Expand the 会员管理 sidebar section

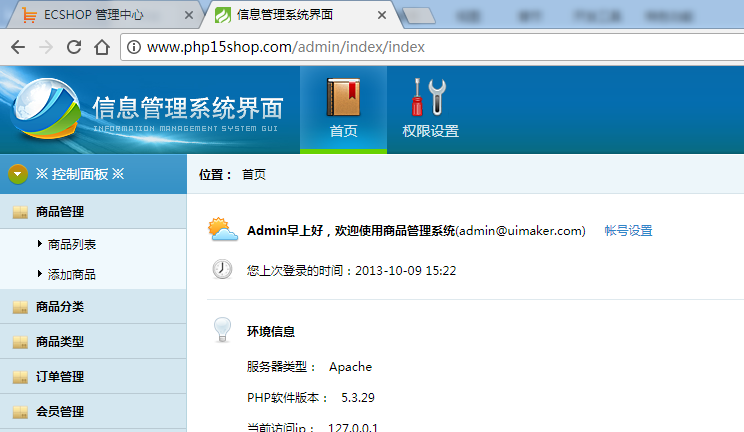(x=60, y=411)
